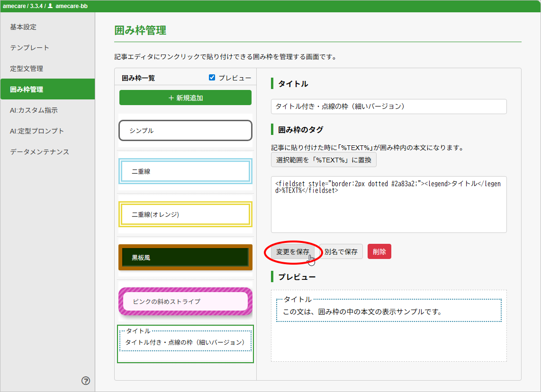Select the 黒板風 frame preset
541x392 pixels.
point(185,258)
